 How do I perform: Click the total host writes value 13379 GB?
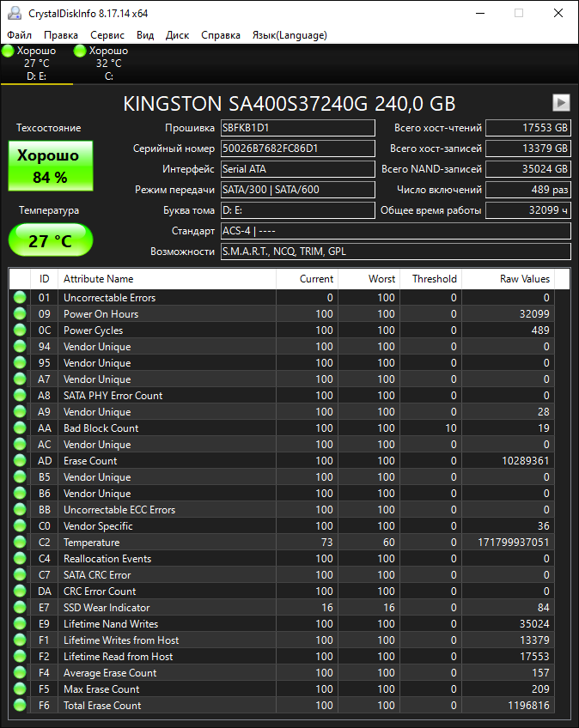click(528, 149)
